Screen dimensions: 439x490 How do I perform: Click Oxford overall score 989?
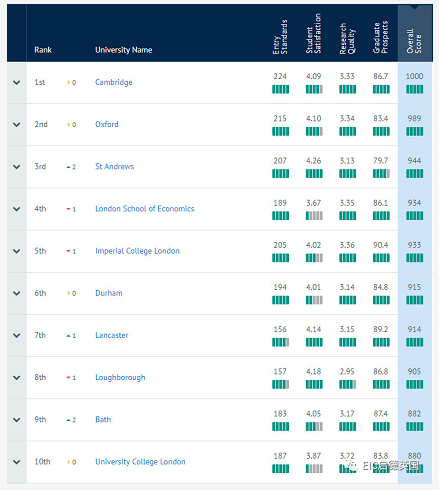tap(414, 118)
